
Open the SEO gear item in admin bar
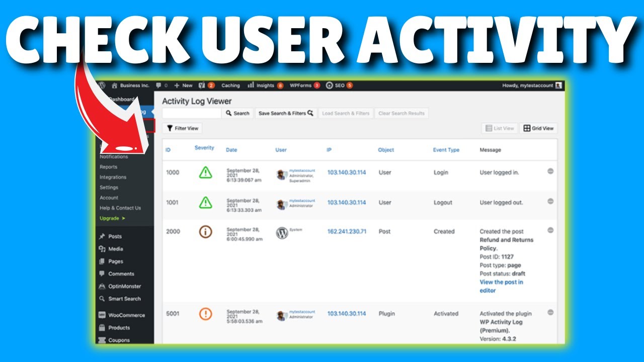[339, 85]
